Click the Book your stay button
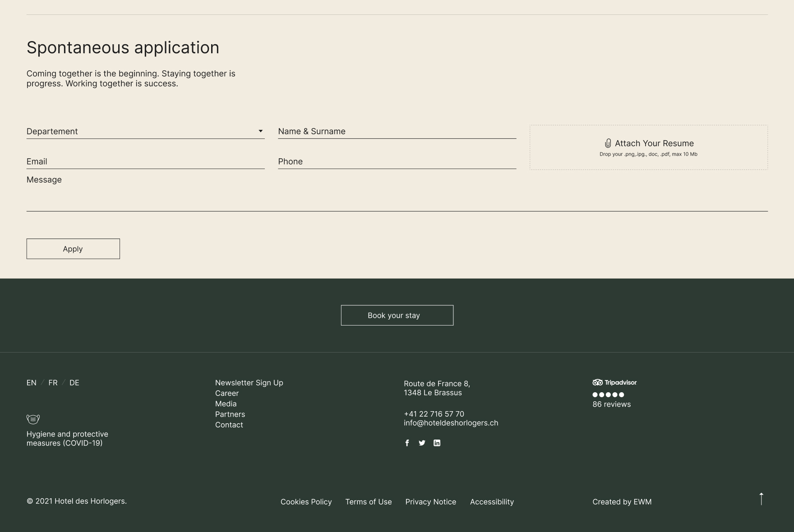 (x=397, y=315)
